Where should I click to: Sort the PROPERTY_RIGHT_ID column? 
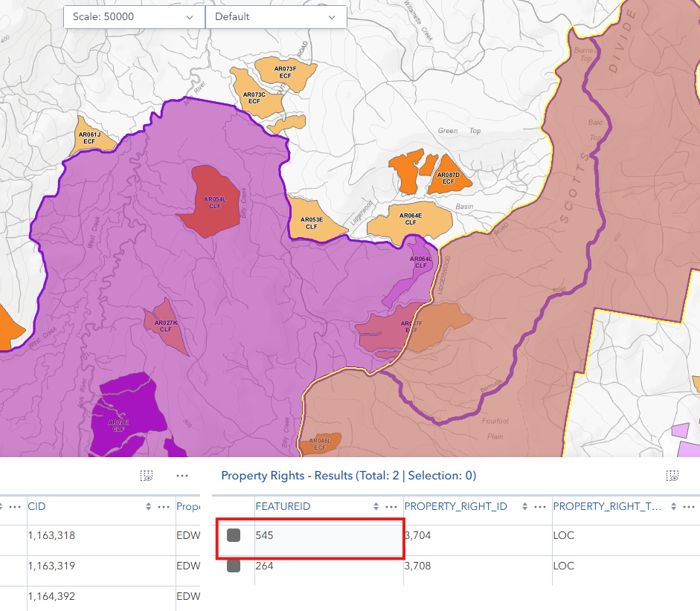[x=525, y=507]
